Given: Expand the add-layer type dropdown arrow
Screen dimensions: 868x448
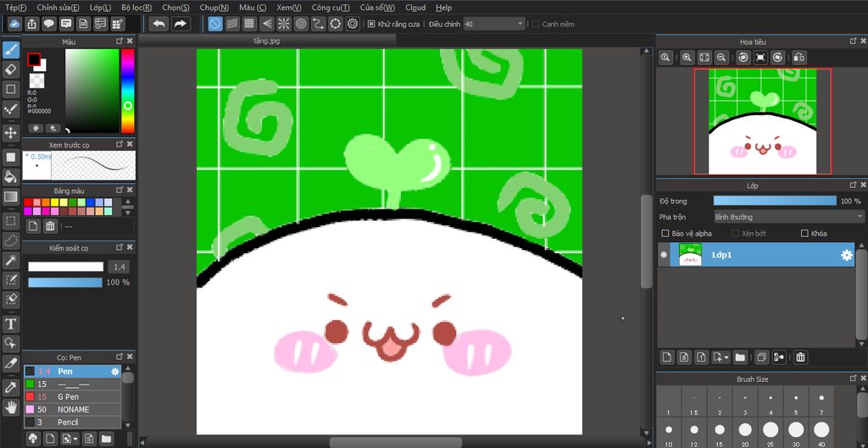Looking at the screenshot, I should click(x=726, y=358).
